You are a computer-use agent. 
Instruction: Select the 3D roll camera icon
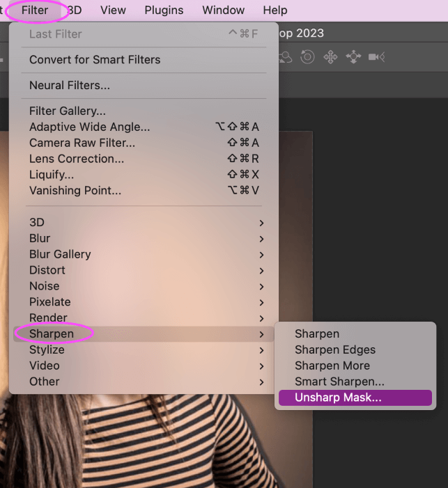307,57
